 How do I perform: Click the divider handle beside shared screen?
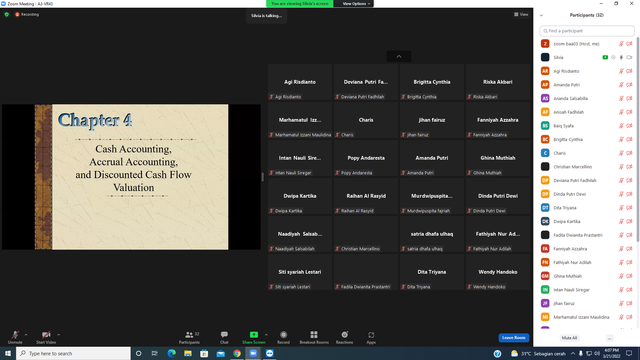point(262,177)
